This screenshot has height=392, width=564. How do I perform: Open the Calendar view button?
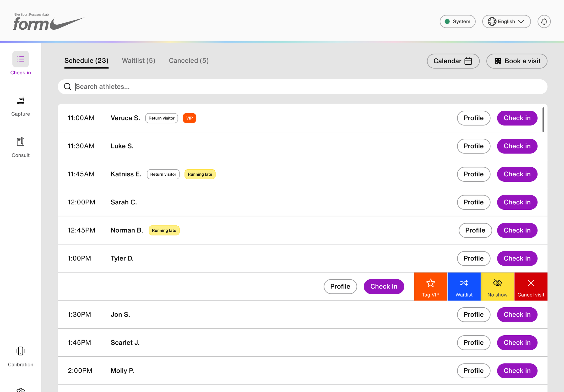click(x=453, y=61)
